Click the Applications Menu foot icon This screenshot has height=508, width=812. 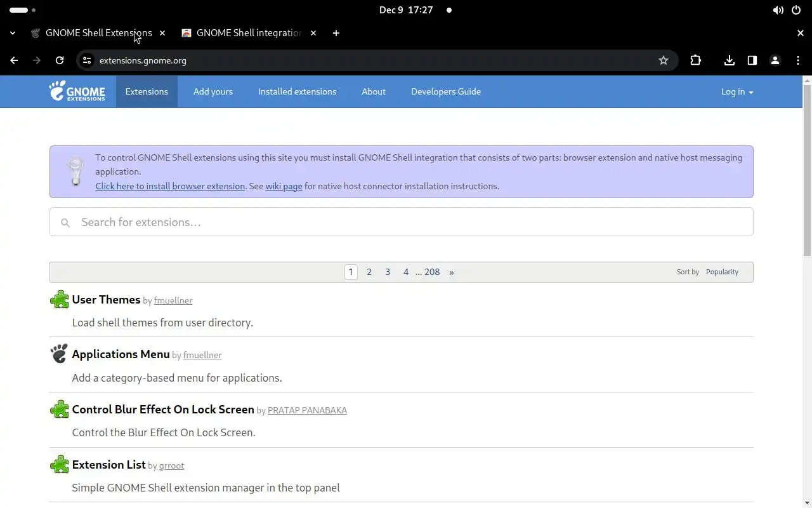(x=59, y=354)
